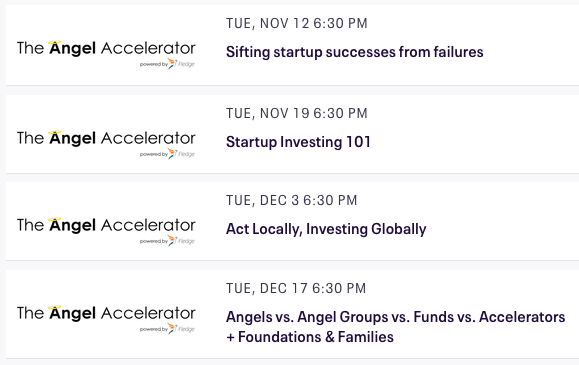The height and width of the screenshot is (365, 579).
Task: Click Angel Accelerator logo beside the Dec 3 event
Action: [106, 231]
